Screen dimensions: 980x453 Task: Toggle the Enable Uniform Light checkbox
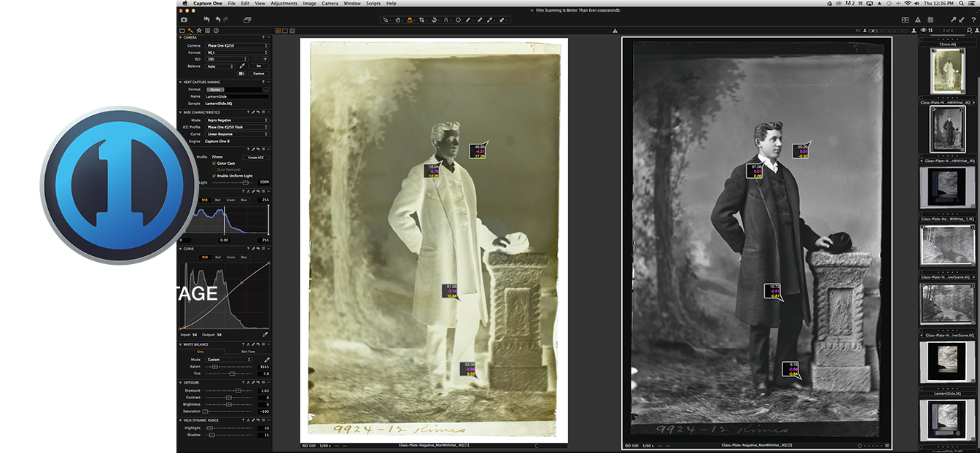[x=214, y=176]
